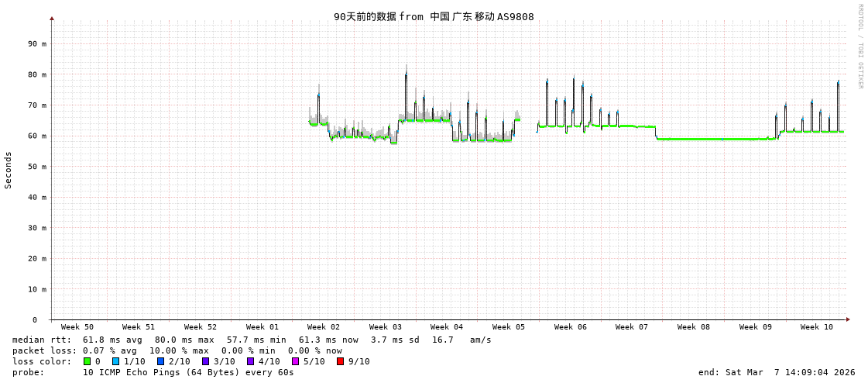This screenshot has width=868, height=383.
Task: Click the Week 04 x-axis label
Action: (447, 327)
